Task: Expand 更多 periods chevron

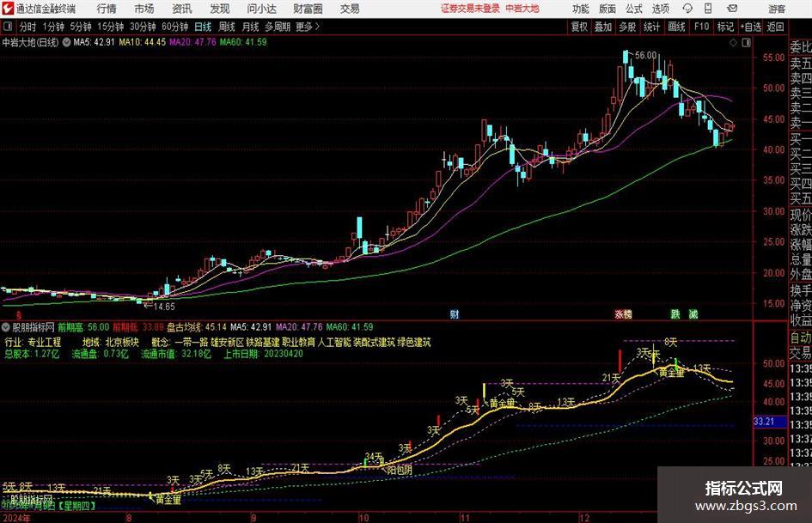Action: [308, 27]
